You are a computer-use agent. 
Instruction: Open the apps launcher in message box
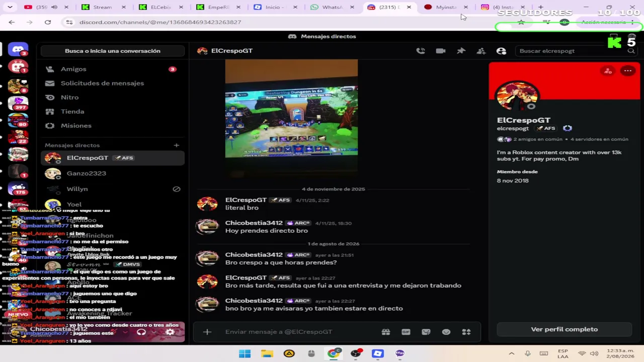pos(466,332)
